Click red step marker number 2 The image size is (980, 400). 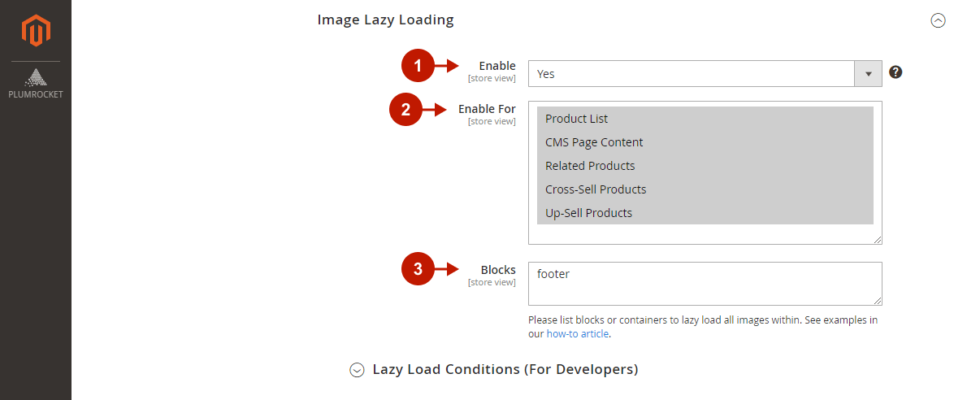point(406,109)
